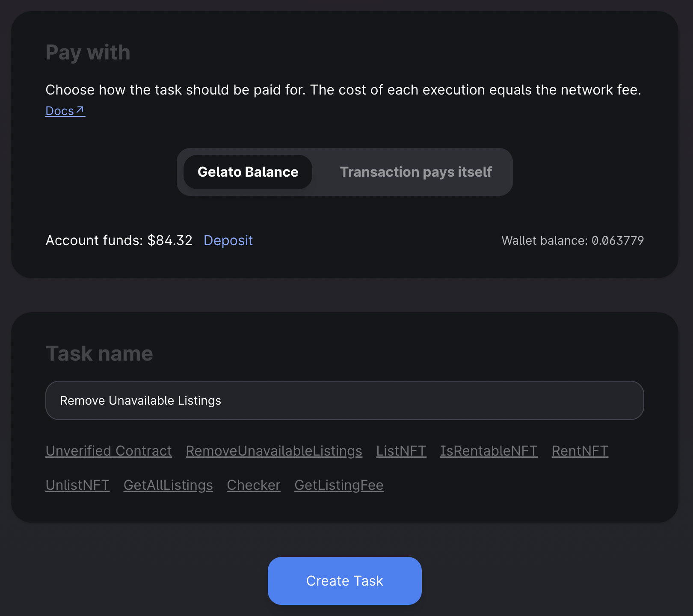Select the Gelato Balance payment option
693x616 pixels.
tap(248, 172)
